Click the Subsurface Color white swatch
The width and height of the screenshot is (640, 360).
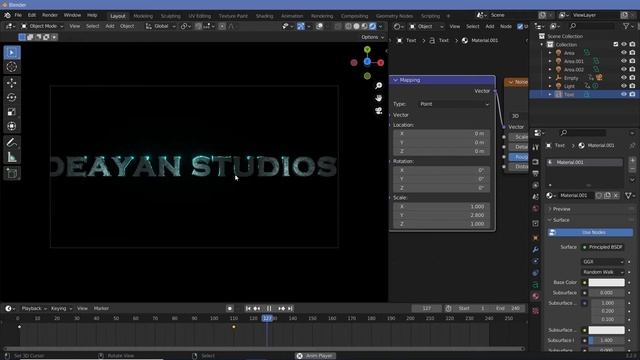pos(607,330)
